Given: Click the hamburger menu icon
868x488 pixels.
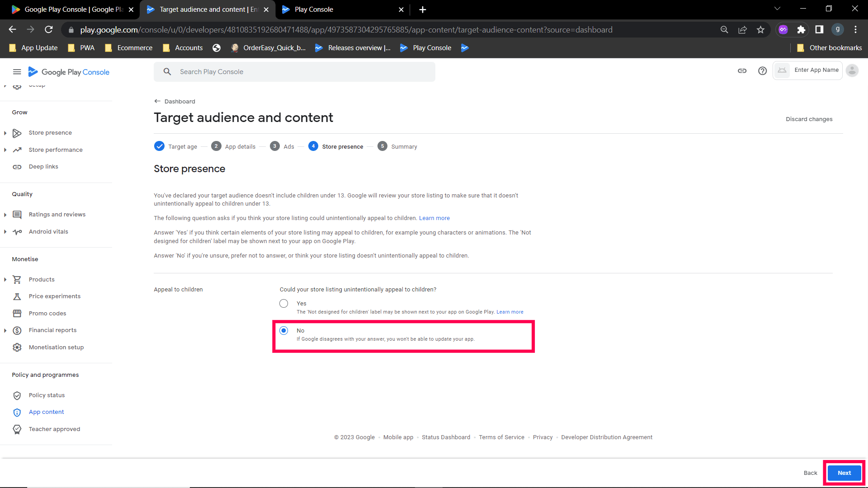Looking at the screenshot, I should click(x=17, y=72).
